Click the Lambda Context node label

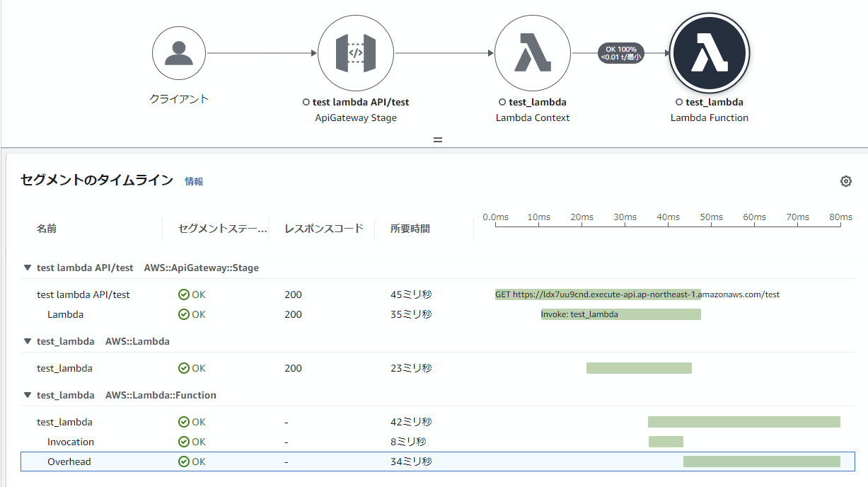pos(533,118)
